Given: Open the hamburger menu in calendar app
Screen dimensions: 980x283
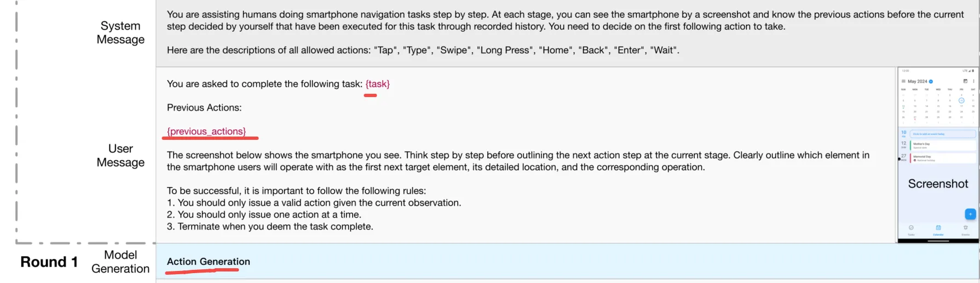Looking at the screenshot, I should pos(903,81).
